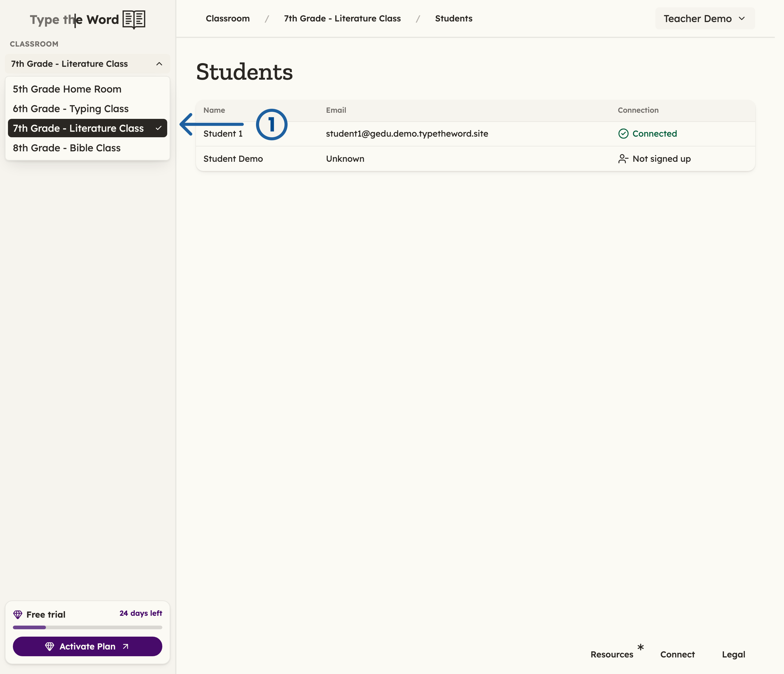The image size is (784, 674).
Task: Click the Email column header
Action: click(336, 110)
